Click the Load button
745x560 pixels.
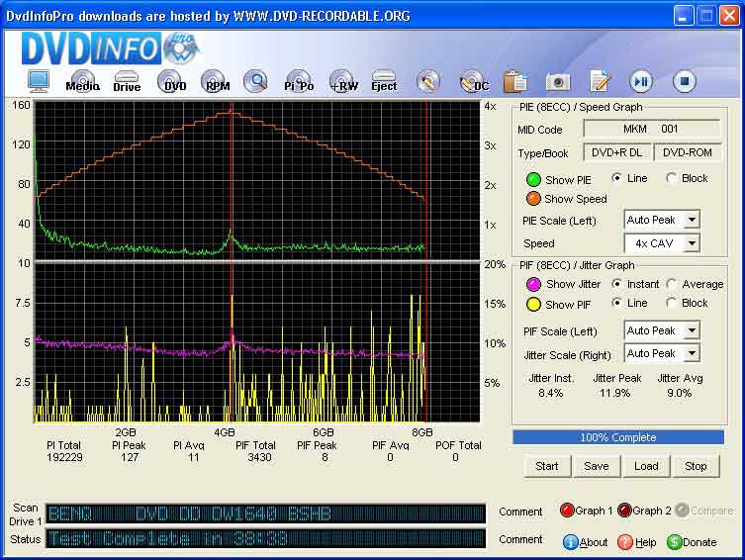point(647,466)
